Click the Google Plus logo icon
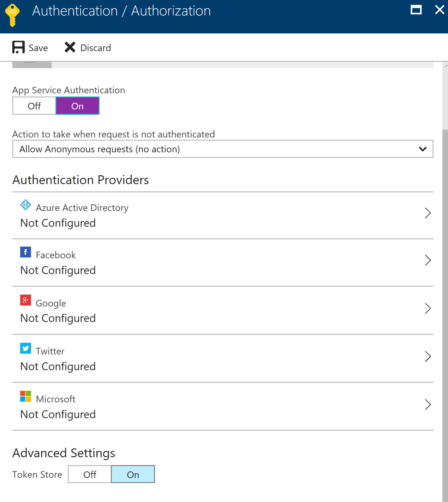Viewport: 448px width, 502px height. (26, 300)
